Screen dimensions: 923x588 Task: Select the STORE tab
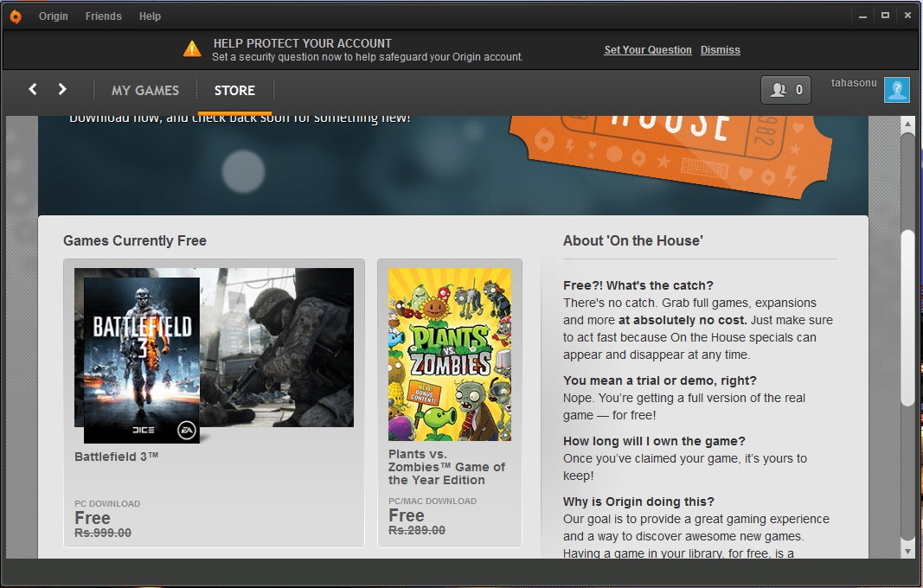tap(234, 90)
